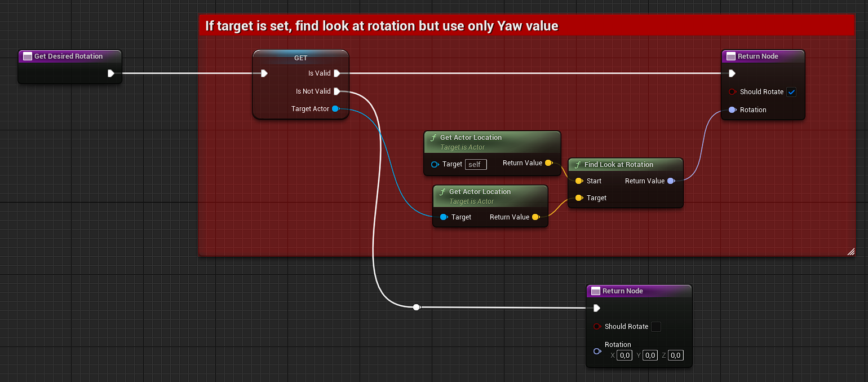
Task: Click the Rotation X value field
Action: tap(625, 355)
